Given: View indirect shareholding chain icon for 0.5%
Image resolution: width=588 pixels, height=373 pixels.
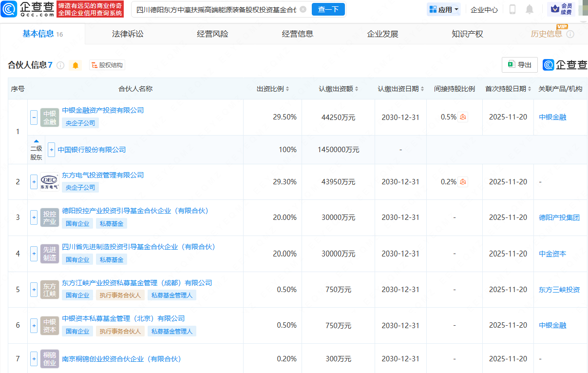Looking at the screenshot, I should [463, 117].
